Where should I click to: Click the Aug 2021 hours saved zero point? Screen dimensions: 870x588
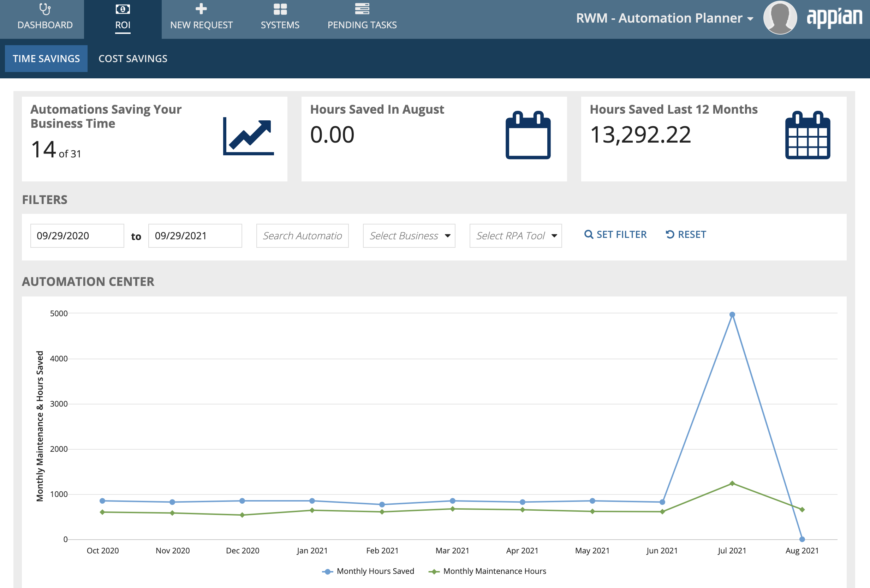[802, 539]
